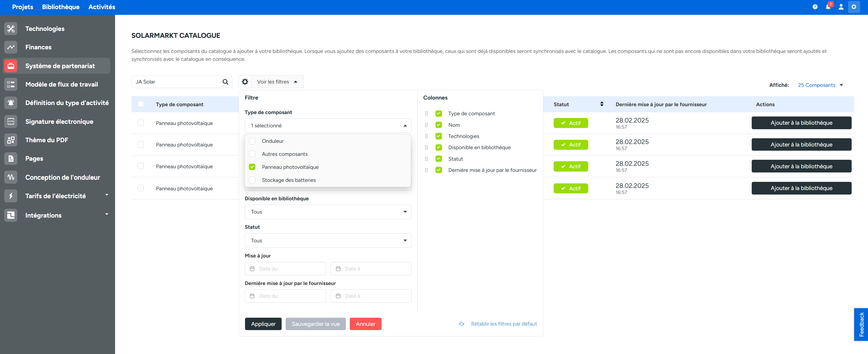This screenshot has height=354, width=868.
Task: Open the help question mark icon
Action: [815, 7]
